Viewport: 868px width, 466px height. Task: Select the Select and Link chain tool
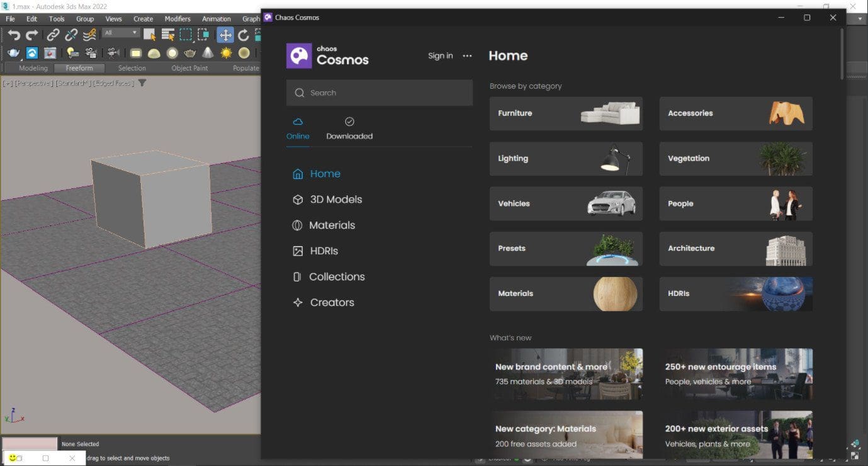coord(54,35)
